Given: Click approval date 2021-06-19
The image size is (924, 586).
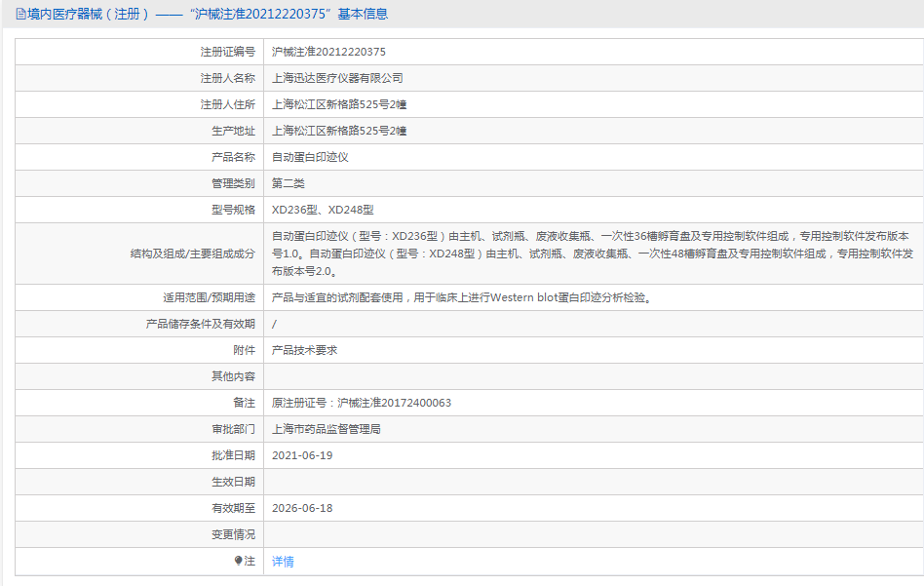Looking at the screenshot, I should tap(302, 455).
